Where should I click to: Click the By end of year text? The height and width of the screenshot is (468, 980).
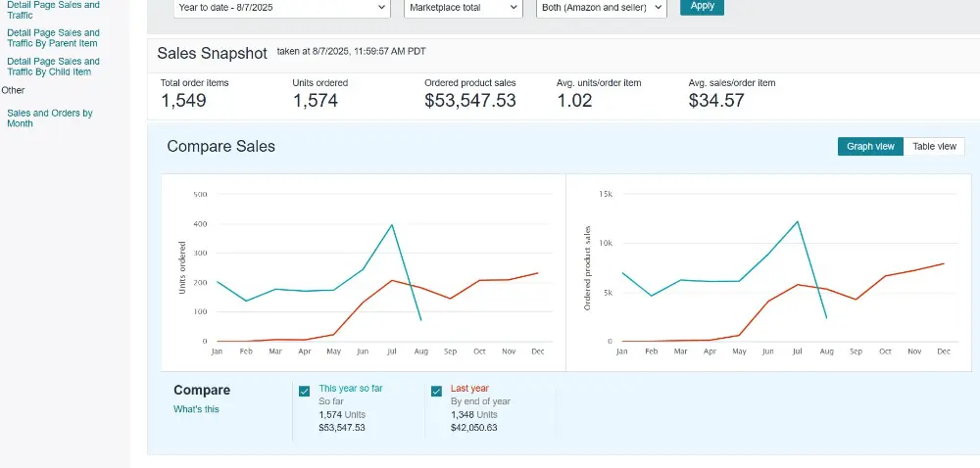point(480,401)
